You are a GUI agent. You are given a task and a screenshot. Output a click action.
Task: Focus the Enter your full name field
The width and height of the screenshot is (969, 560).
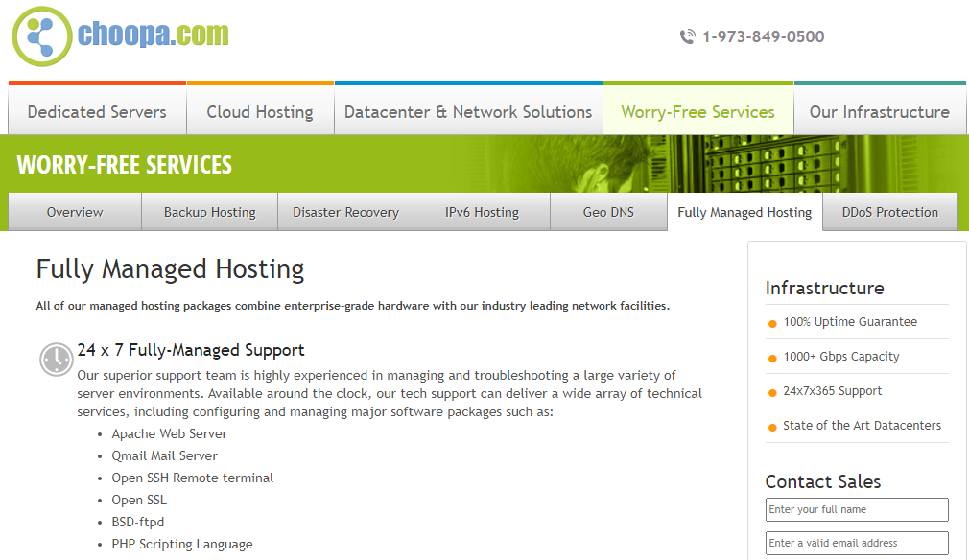(857, 509)
